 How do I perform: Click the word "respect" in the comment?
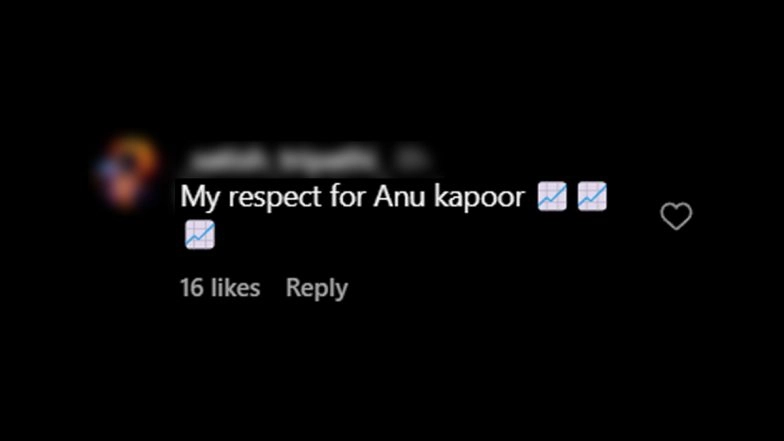[275, 197]
